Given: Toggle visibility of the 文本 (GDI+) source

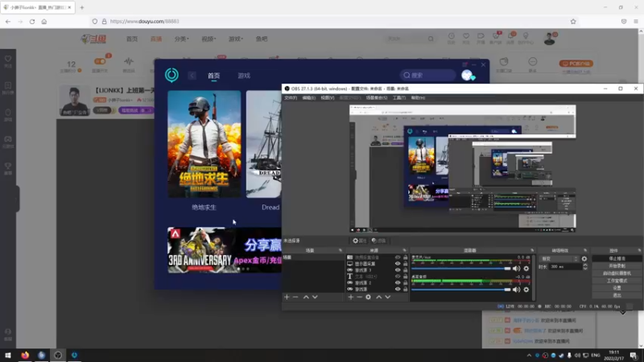Looking at the screenshot, I should pyautogui.click(x=398, y=276).
